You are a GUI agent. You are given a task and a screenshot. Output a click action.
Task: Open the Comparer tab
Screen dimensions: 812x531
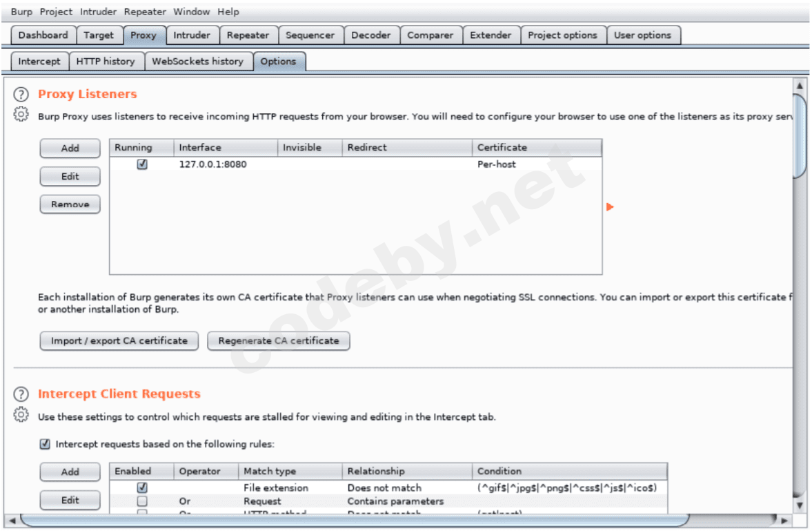(x=430, y=35)
